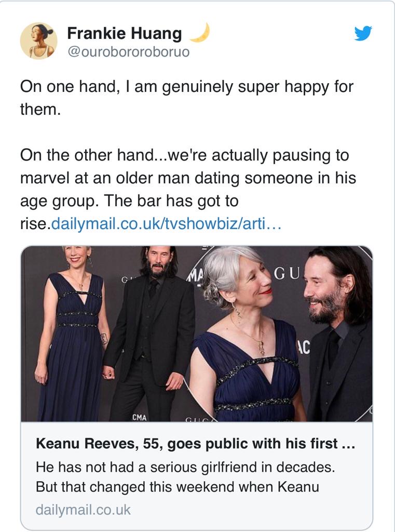Click the Frankie Huang display name
This screenshot has width=395, height=532.
pyautogui.click(x=124, y=33)
